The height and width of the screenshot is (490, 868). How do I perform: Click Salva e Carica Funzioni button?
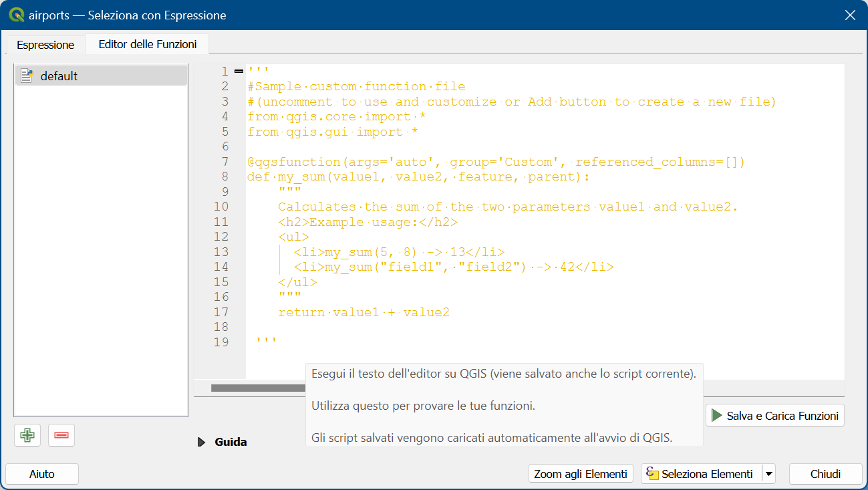tap(775, 416)
